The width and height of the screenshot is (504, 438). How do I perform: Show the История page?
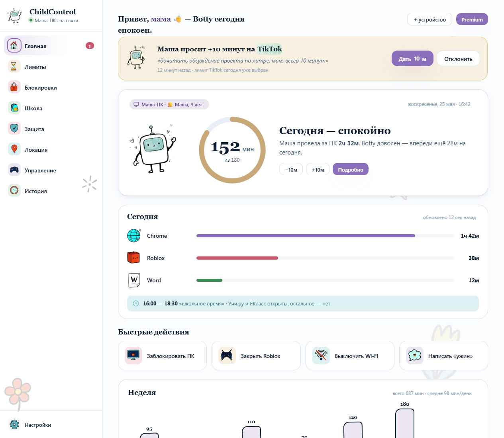(x=51, y=190)
